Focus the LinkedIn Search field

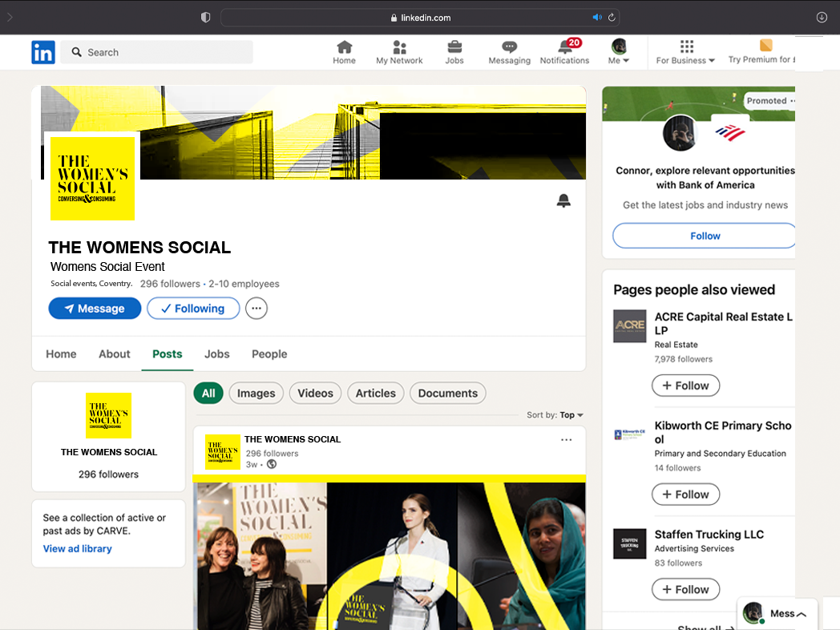156,53
